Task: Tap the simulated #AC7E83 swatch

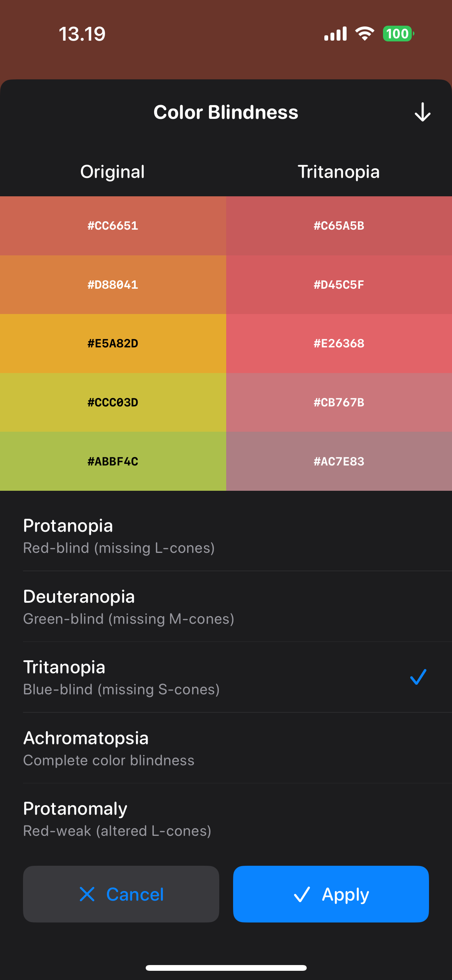Action: [x=339, y=461]
